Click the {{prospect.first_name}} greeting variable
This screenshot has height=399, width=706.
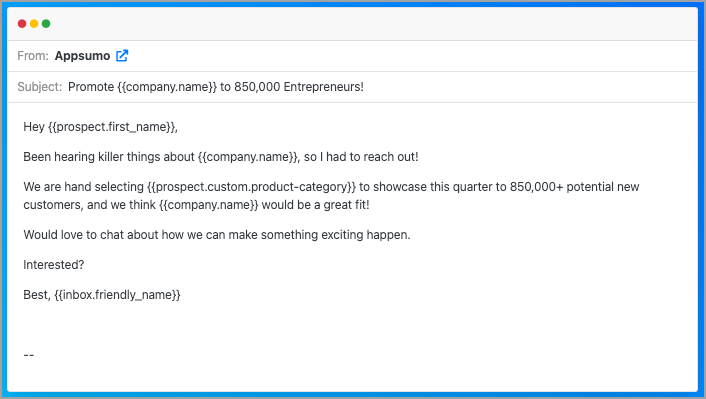111,127
